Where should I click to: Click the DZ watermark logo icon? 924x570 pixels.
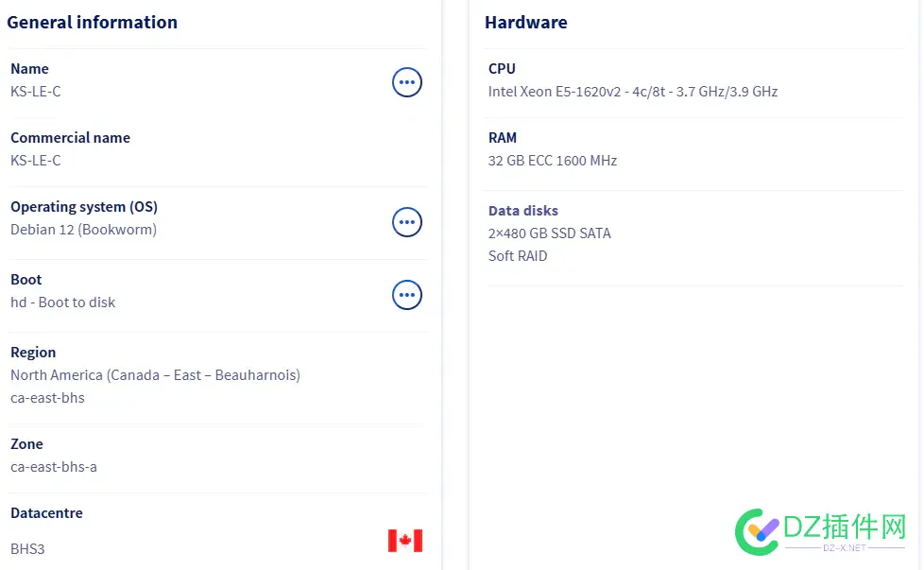coord(757,531)
